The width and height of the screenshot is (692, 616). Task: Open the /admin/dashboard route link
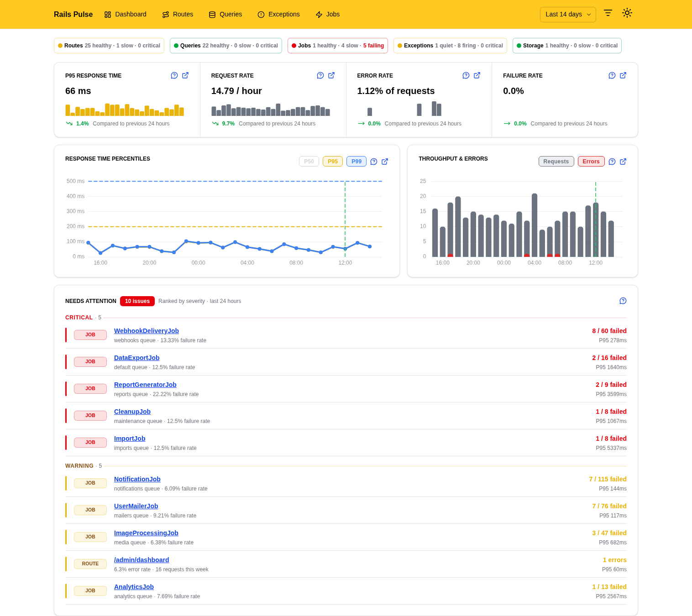pos(142,560)
